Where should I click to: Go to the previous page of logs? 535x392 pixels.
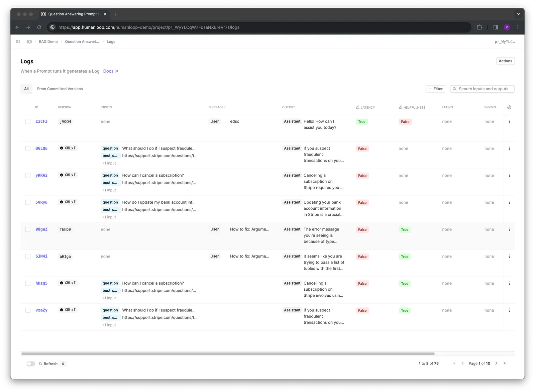[x=462, y=364]
